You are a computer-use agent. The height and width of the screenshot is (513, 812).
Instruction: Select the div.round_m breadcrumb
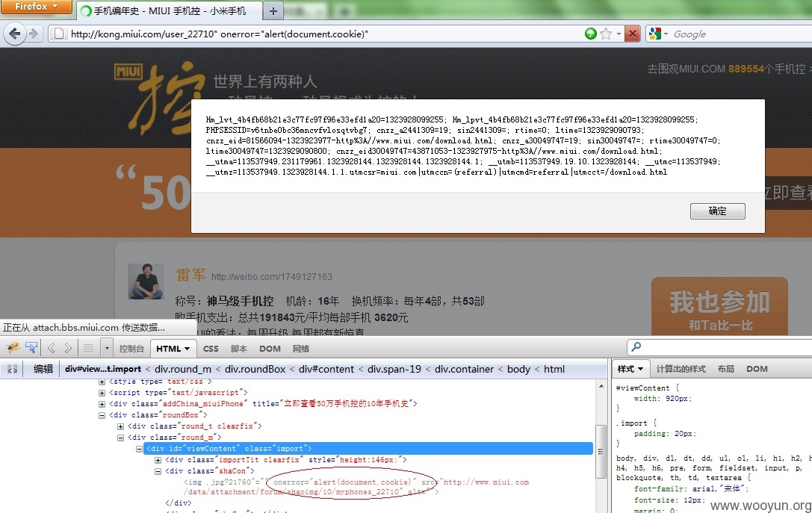point(183,369)
